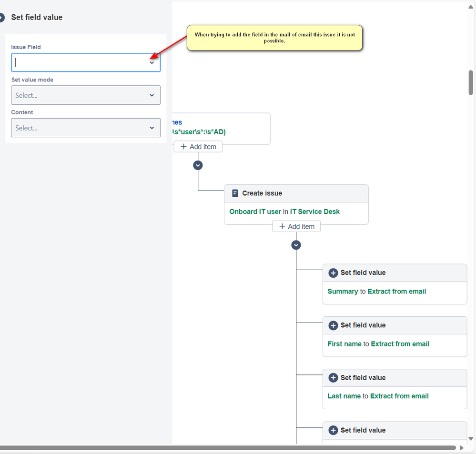Screen dimensions: 476x454
Task: Select Summary to Extract from email
Action: [377, 292]
